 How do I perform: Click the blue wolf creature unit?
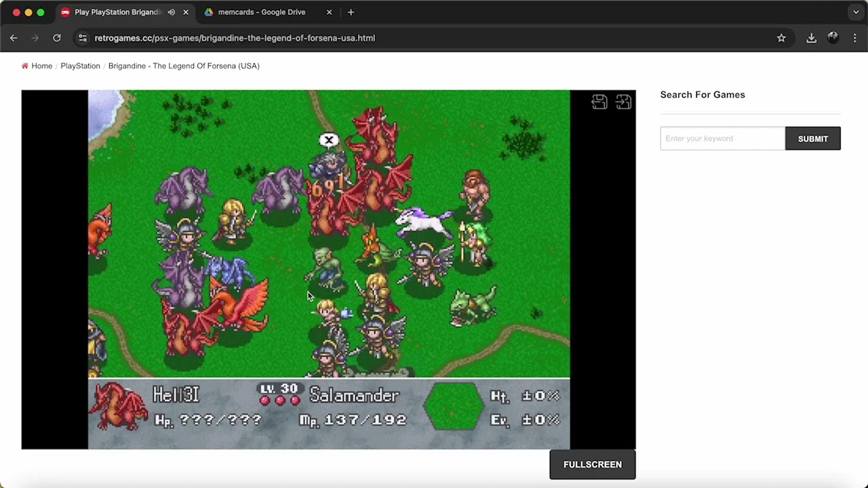tap(228, 272)
